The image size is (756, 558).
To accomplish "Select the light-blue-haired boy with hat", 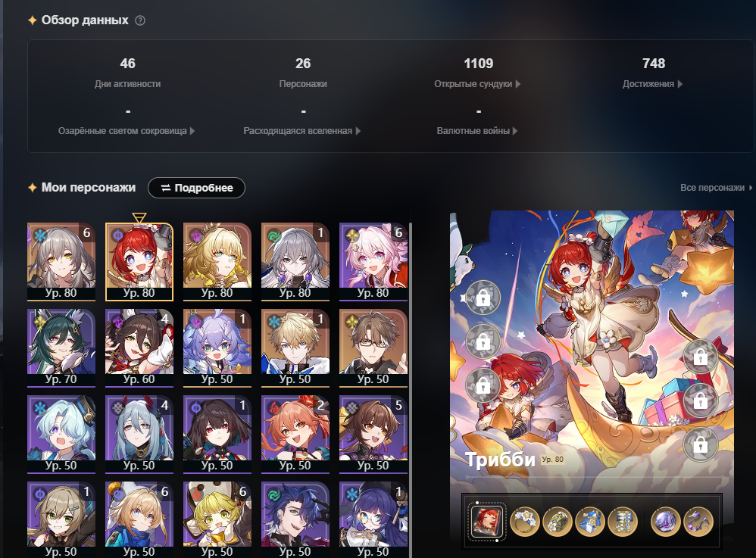I will pos(61,434).
